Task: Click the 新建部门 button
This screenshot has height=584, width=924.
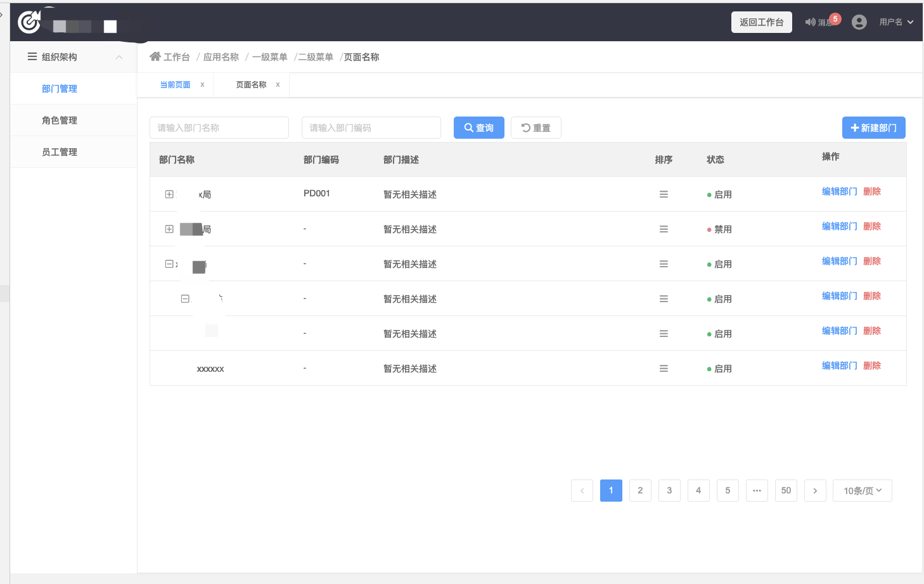Action: click(x=874, y=128)
